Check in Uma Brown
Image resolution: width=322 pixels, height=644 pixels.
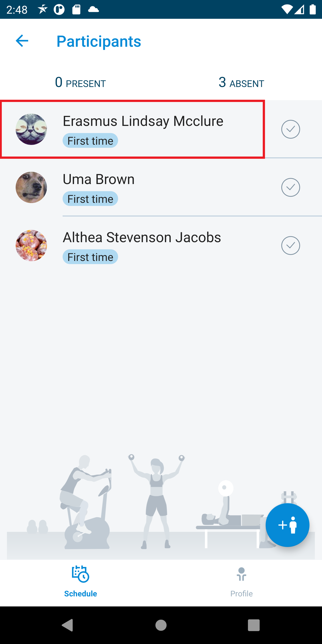click(290, 188)
